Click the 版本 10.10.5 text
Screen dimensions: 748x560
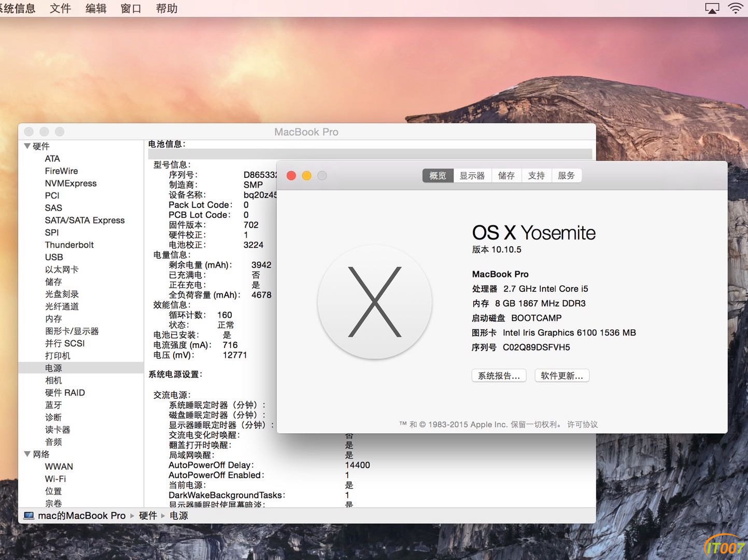pyautogui.click(x=497, y=249)
